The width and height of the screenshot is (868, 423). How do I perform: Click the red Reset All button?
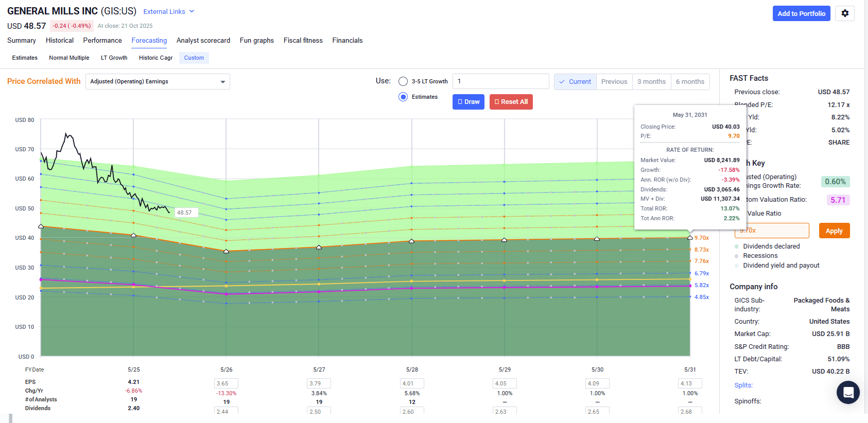click(x=511, y=102)
